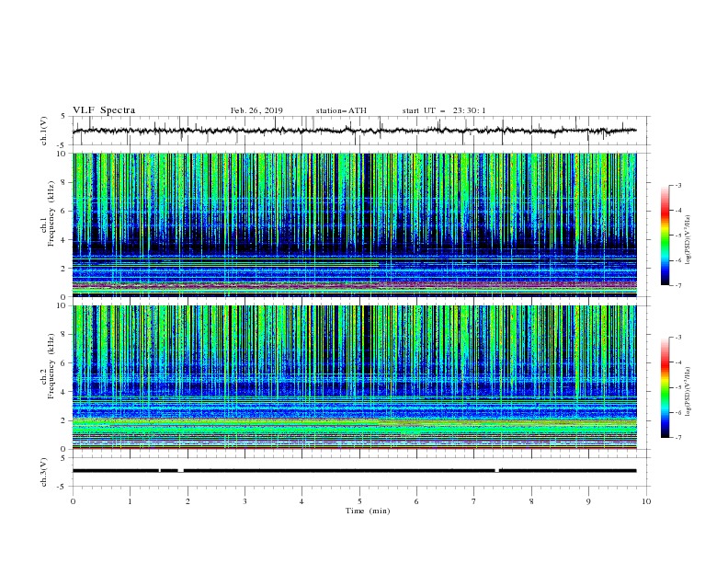Image resolution: width=728 pixels, height=563 pixels.
Task: Select the ch.1 colorbar log(PSD) label
Action: tap(688, 240)
